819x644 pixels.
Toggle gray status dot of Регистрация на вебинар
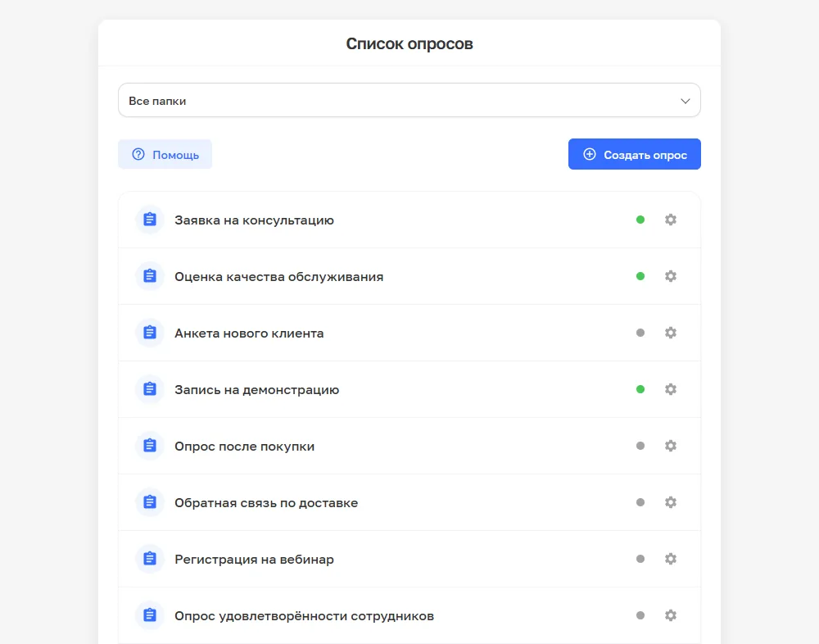(640, 559)
